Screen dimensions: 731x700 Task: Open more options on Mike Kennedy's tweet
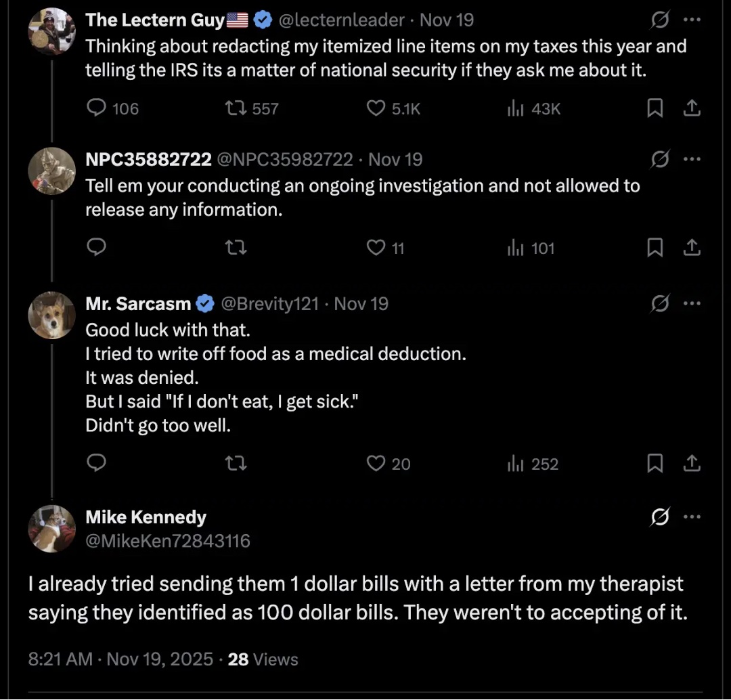(691, 517)
